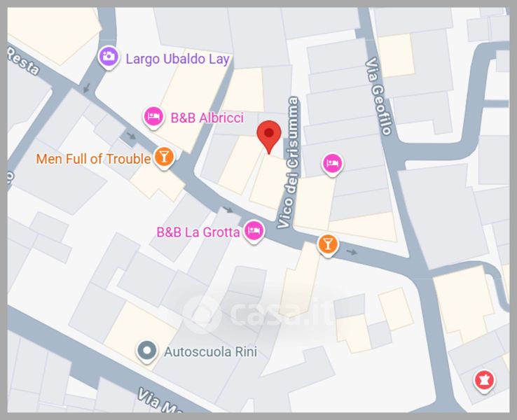Select the B&B Albricci hotel icon
Screen dimensions: 517x420
153,118
